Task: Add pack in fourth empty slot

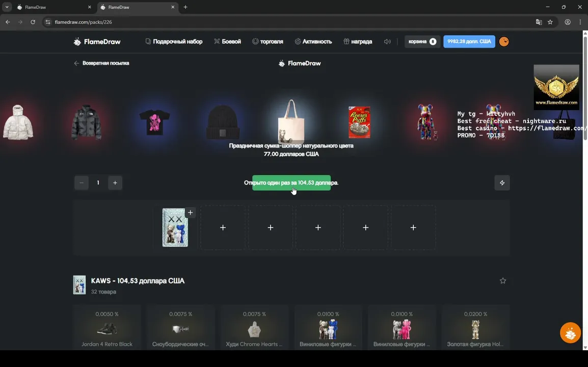Action: tap(318, 227)
